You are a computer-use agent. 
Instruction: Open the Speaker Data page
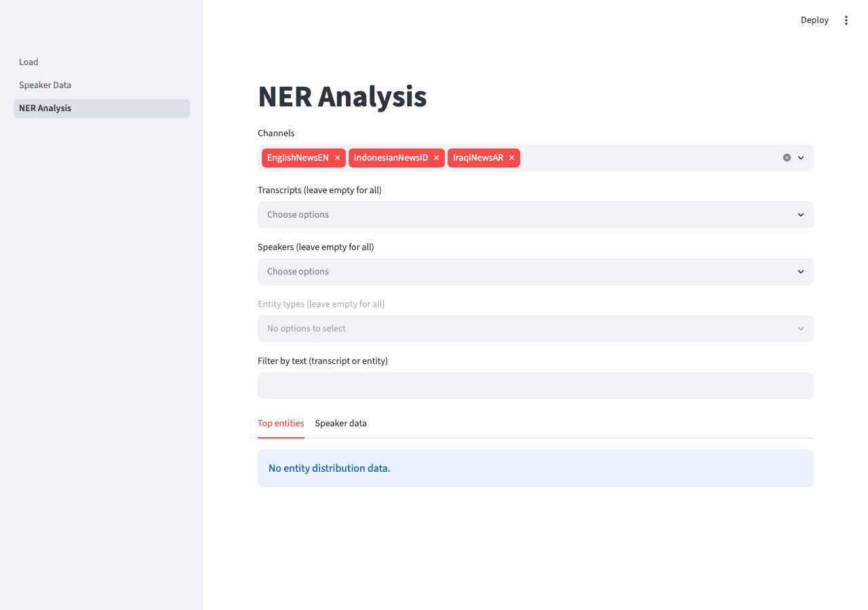tap(102, 85)
